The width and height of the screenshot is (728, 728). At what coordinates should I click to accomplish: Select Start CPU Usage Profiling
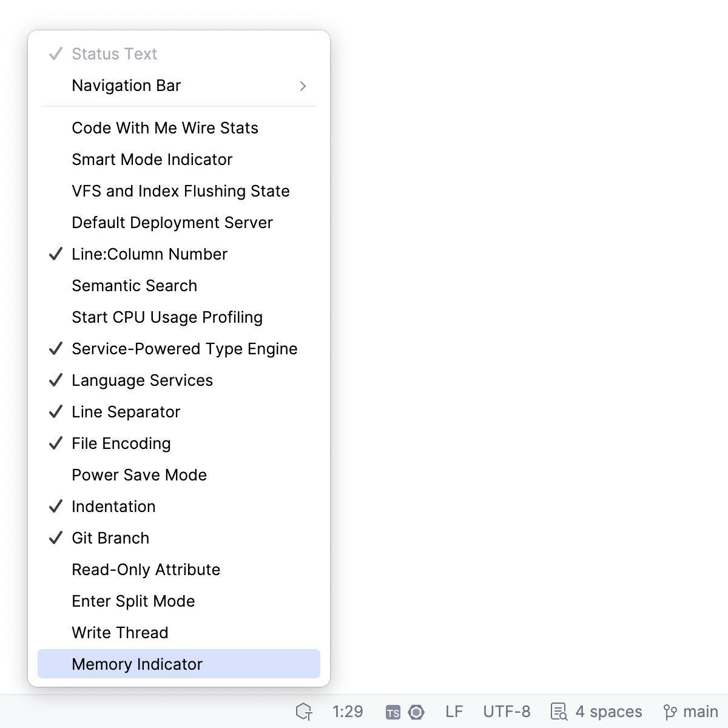167,317
